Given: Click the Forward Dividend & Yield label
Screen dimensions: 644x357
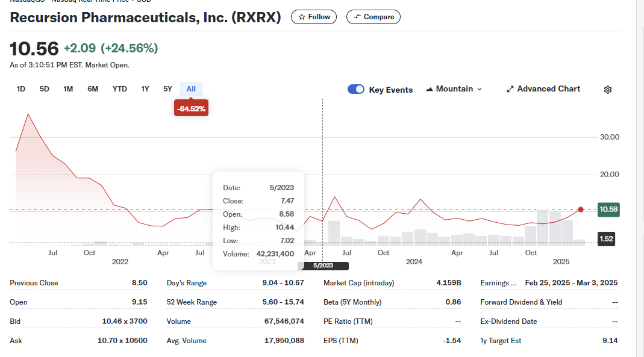Looking at the screenshot, I should pos(521,302).
